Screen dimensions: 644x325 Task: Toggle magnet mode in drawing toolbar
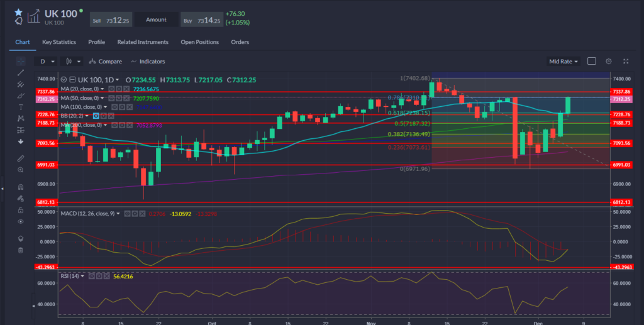point(21,187)
